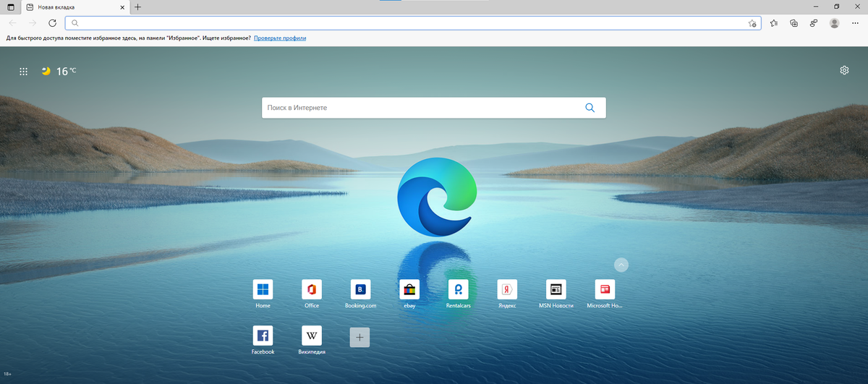Open the MSN Новости quick link
The image size is (868, 384).
click(556, 294)
